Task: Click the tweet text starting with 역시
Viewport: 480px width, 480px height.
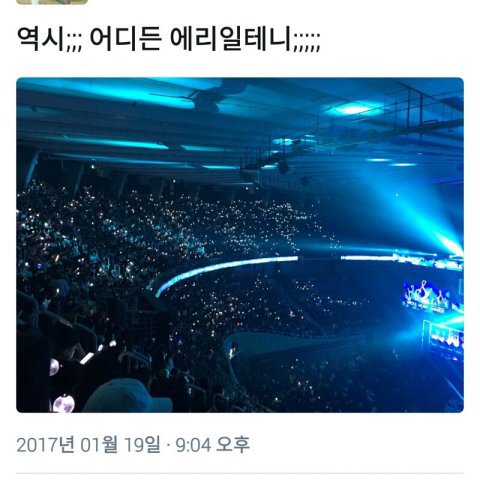Action: (x=168, y=39)
